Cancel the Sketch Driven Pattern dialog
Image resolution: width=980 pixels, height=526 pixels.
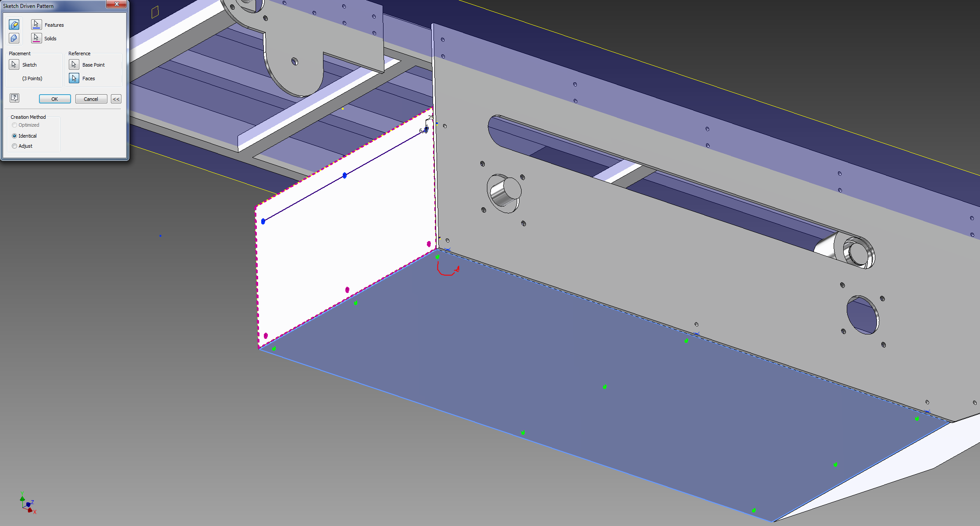(x=91, y=99)
